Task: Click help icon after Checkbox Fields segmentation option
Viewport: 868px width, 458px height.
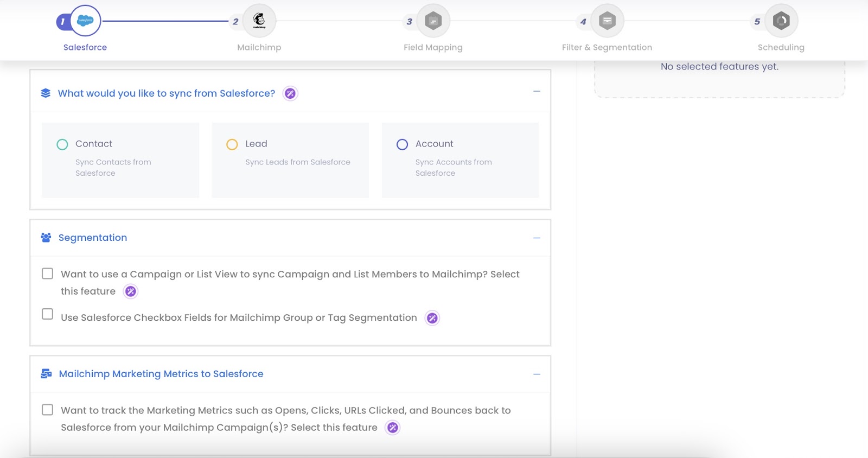Action: pos(432,318)
